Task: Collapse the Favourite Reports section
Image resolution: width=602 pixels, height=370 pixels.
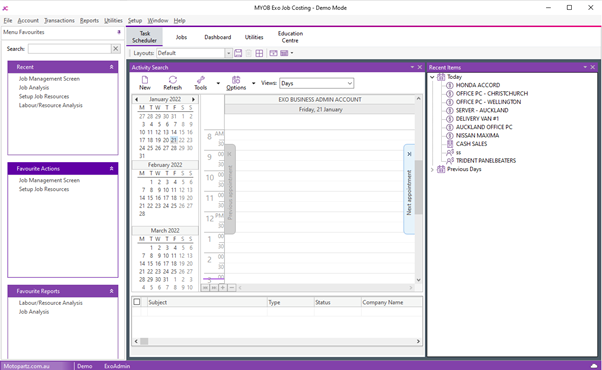Action: [x=111, y=291]
